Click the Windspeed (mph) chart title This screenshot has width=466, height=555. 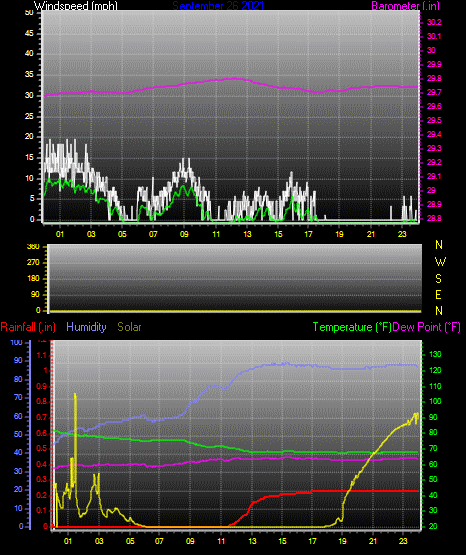click(x=76, y=6)
